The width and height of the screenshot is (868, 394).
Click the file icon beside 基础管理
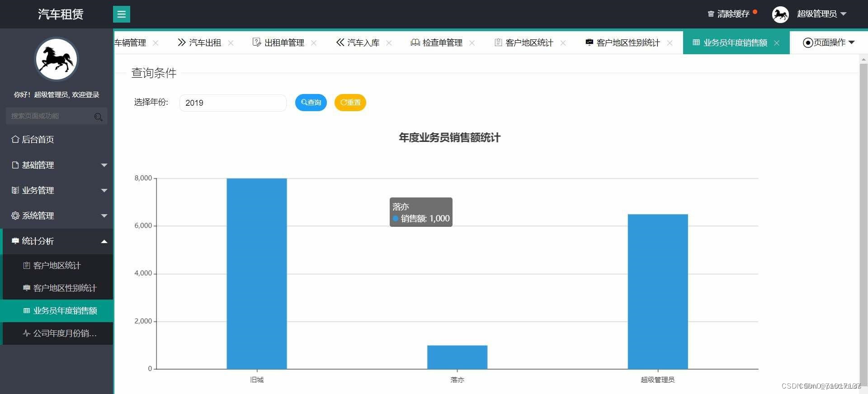coord(15,165)
